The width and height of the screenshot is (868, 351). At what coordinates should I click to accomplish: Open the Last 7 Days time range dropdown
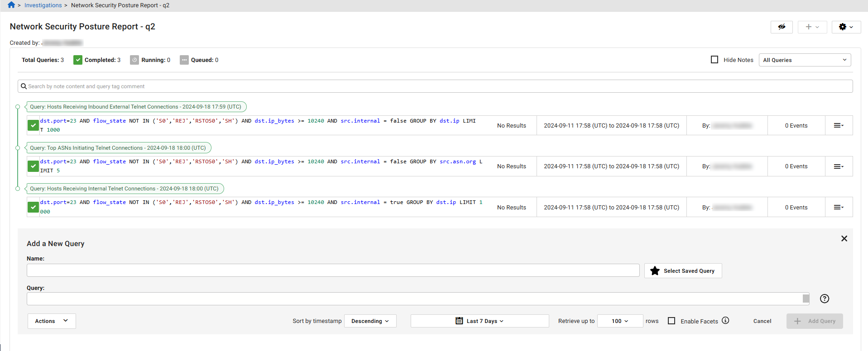point(480,321)
